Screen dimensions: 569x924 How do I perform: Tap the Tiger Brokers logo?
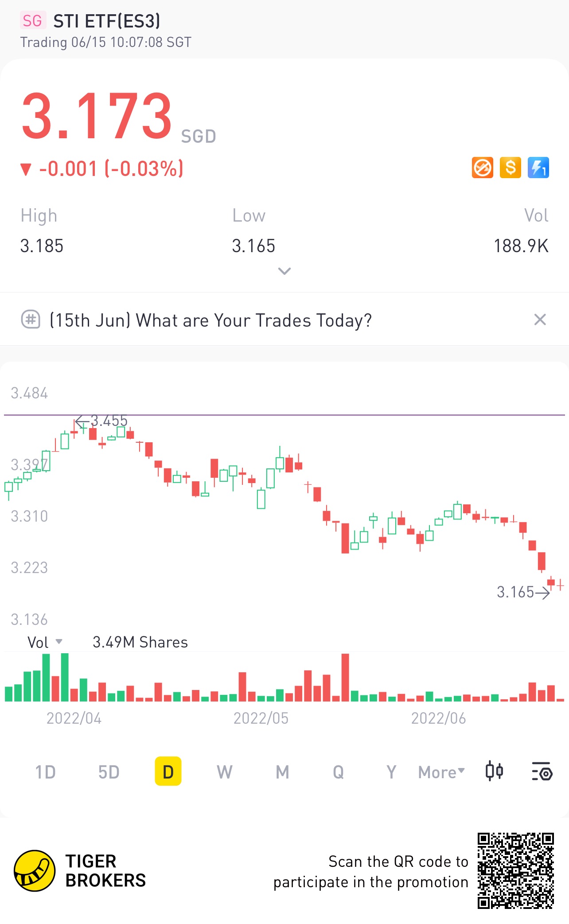click(x=35, y=870)
